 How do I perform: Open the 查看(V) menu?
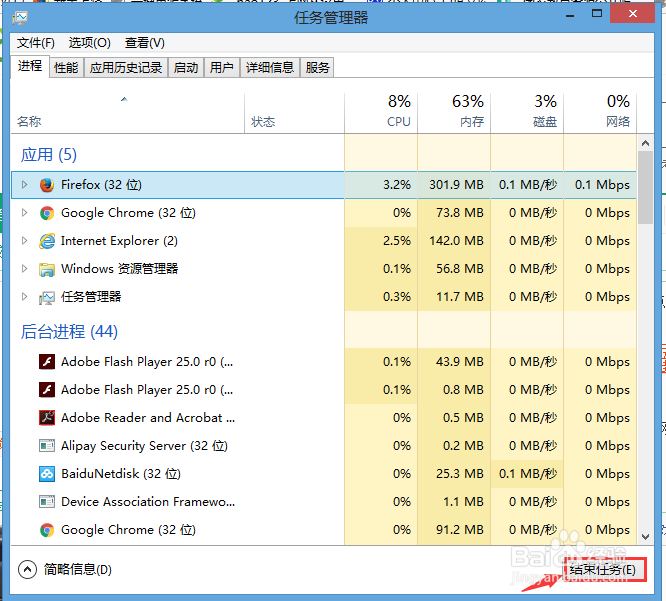(144, 43)
